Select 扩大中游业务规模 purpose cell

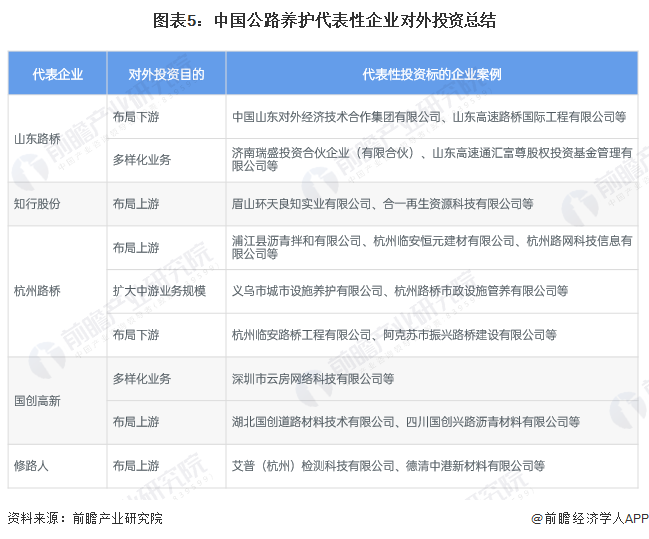(x=158, y=291)
